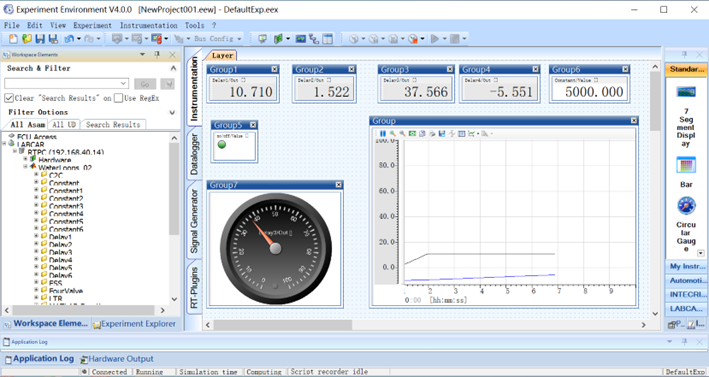Click the Play run experiment icon

(x=435, y=39)
